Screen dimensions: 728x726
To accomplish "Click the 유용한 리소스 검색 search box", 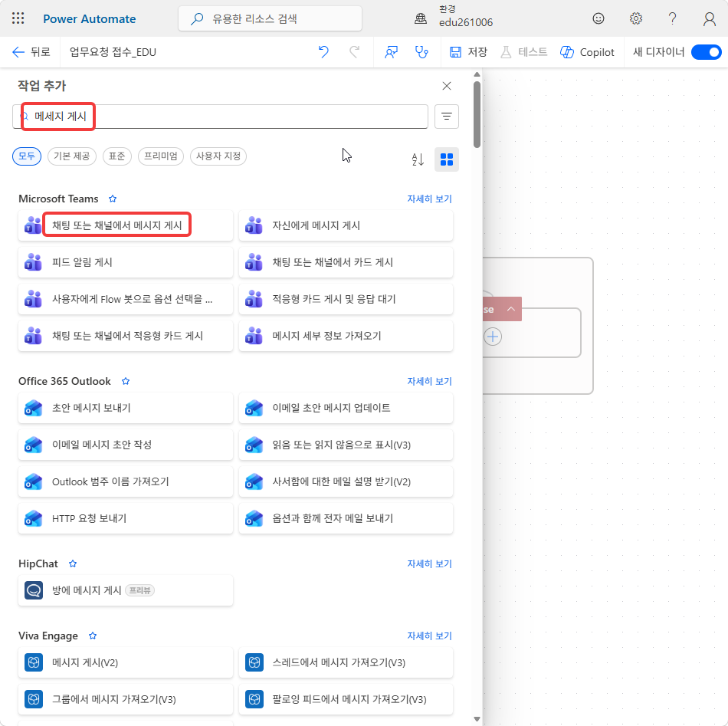I will 271,18.
